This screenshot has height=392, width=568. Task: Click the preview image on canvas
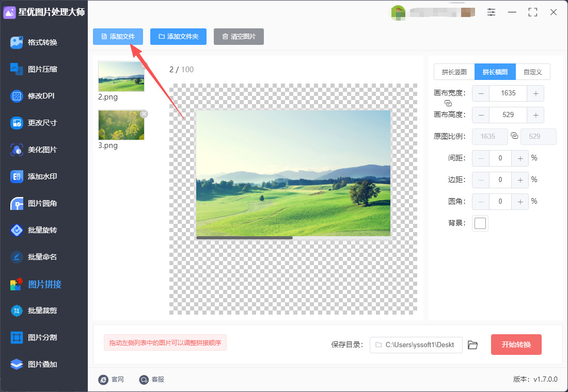(293, 173)
